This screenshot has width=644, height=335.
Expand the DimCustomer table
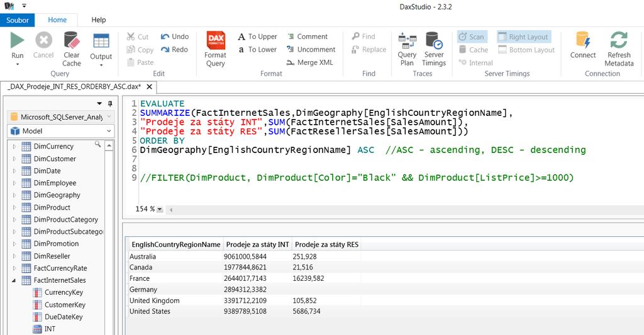coord(14,159)
